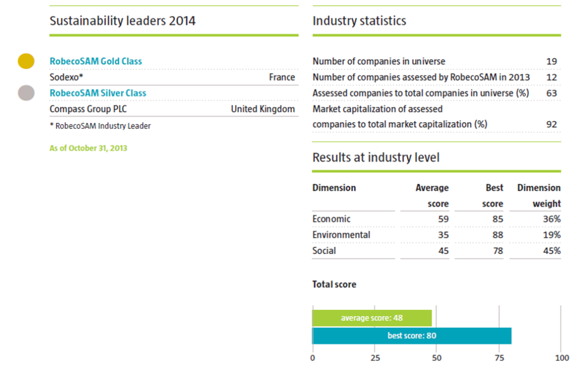This screenshot has width=588, height=374.
Task: Click the companies assessed by RobecoSAM in 2013 label
Action: (x=421, y=77)
